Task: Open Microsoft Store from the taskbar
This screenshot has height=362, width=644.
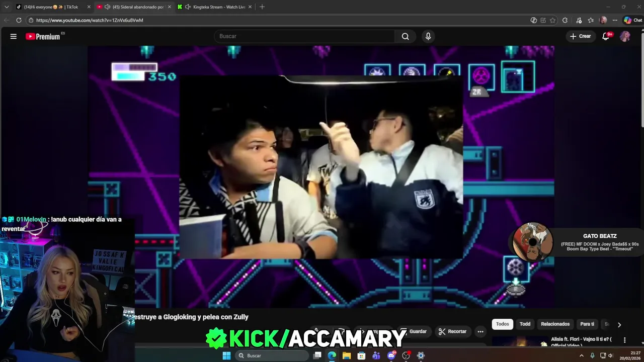Action: pos(362,355)
